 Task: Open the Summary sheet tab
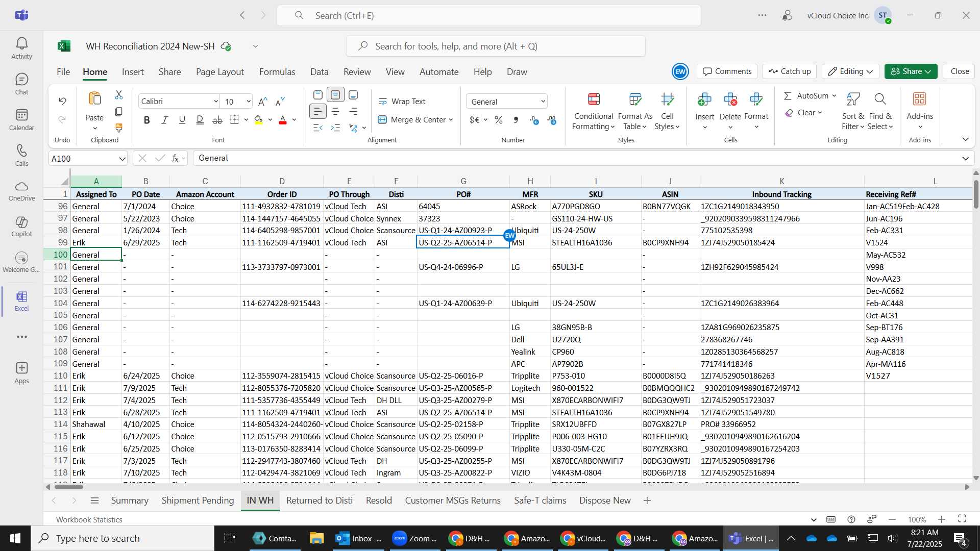point(130,500)
